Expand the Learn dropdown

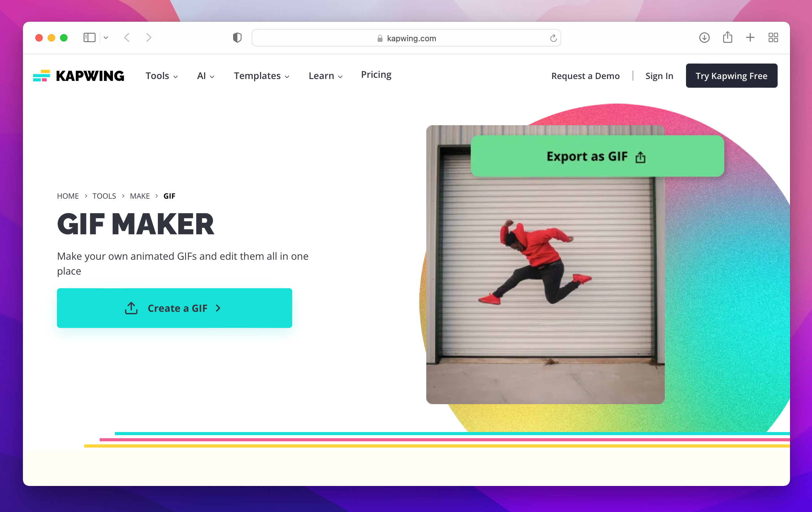325,76
